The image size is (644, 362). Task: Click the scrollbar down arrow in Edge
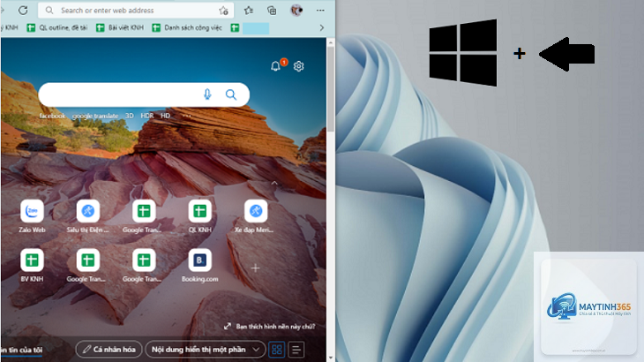tap(331, 358)
